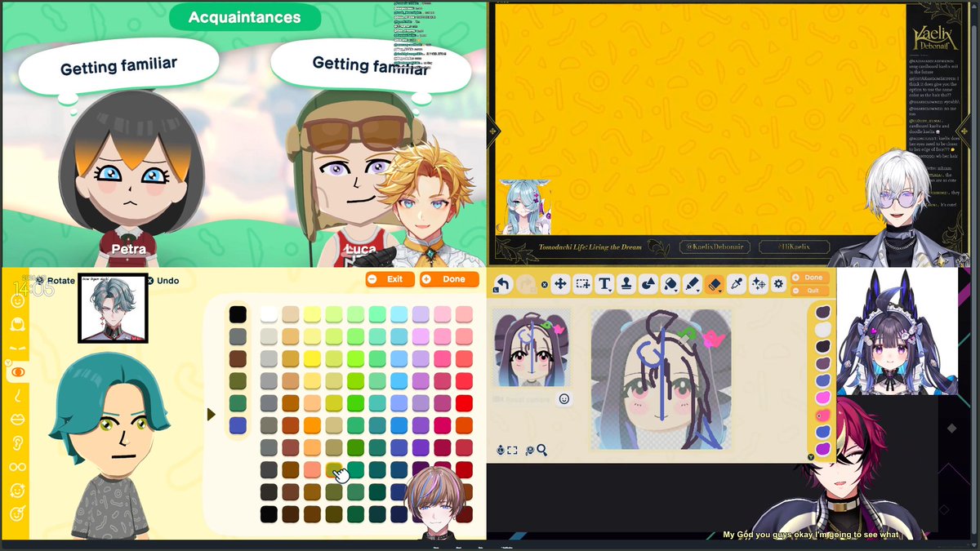Click the small Mii preview thumbnail in paint editor

(532, 348)
